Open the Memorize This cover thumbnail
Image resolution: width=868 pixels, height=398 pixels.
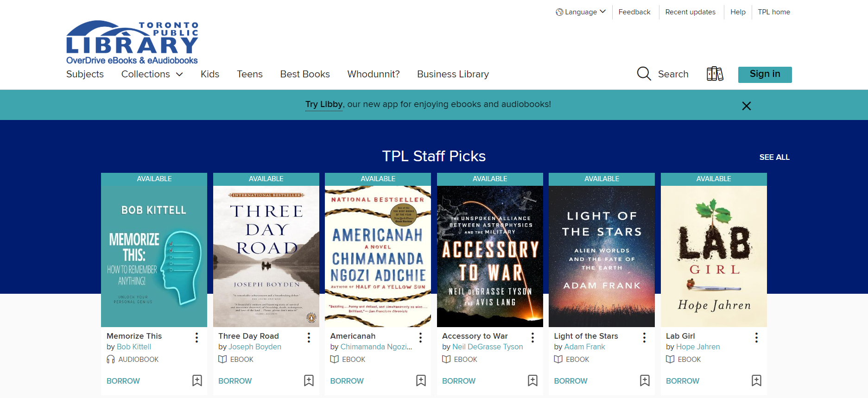pyautogui.click(x=154, y=256)
